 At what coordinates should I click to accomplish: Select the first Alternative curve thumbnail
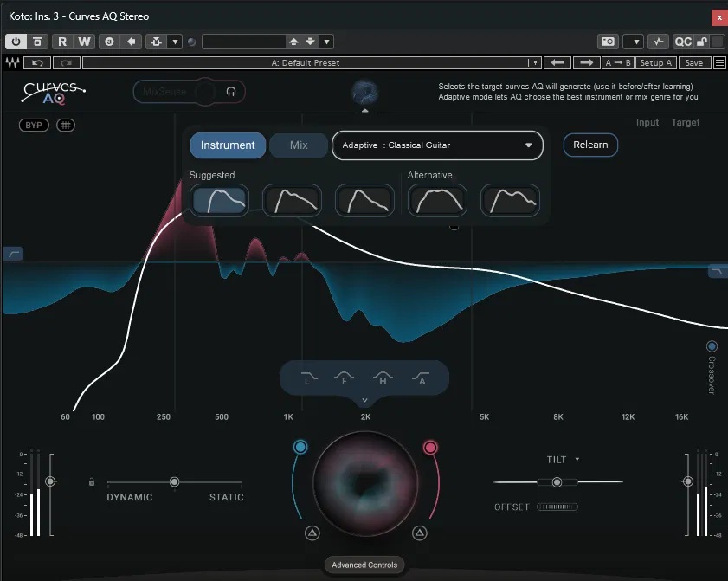[x=437, y=200]
